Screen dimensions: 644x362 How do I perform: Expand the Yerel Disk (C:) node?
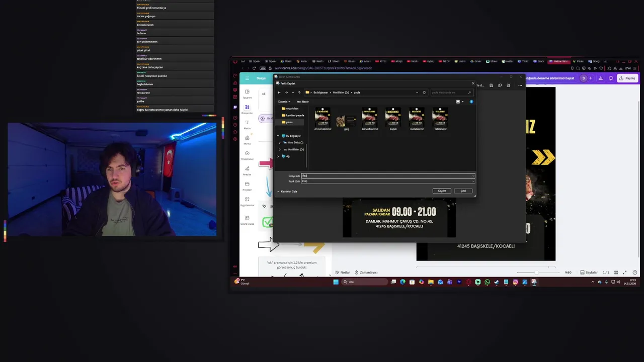[280, 143]
